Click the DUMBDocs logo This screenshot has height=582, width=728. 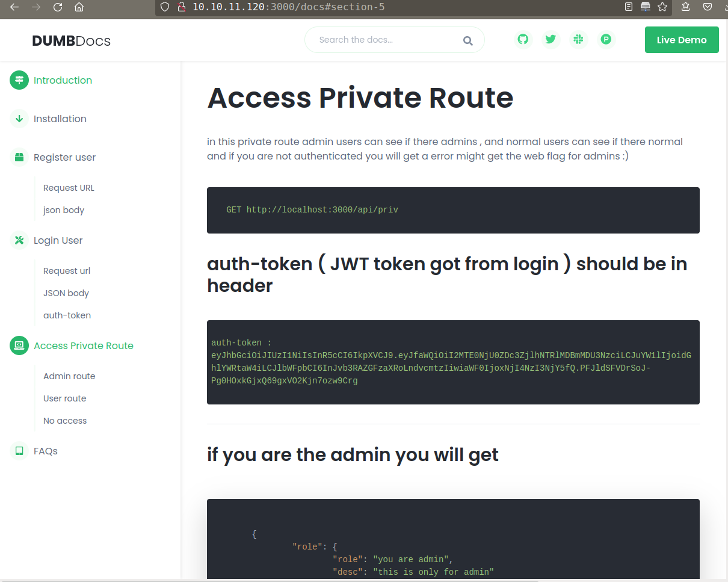71,41
